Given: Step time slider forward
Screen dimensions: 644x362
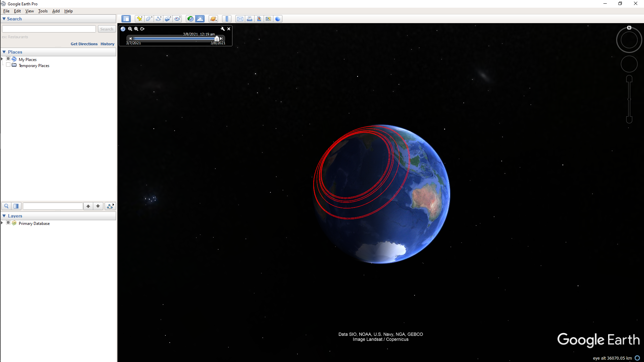Looking at the screenshot, I should coord(221,39).
